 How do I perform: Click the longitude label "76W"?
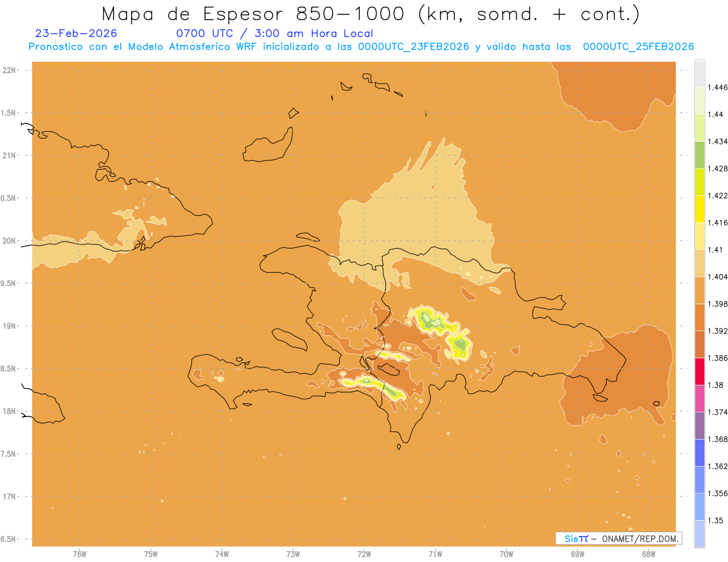tap(79, 554)
